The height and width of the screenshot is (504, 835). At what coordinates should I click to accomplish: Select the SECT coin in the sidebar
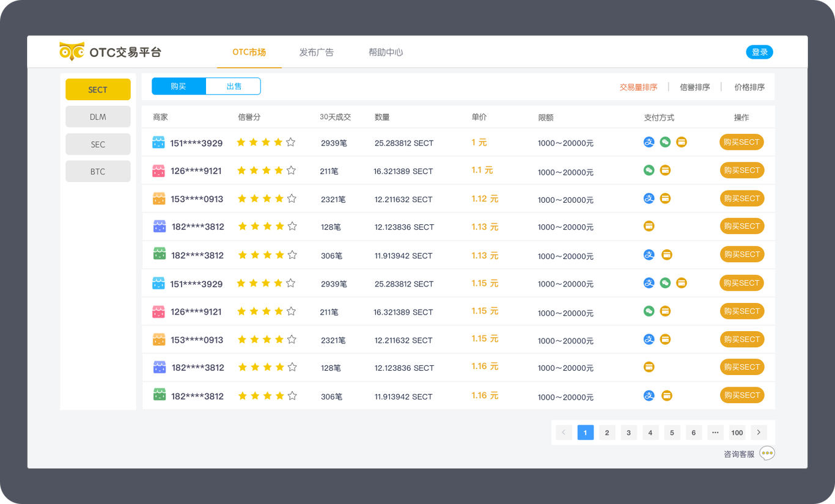pyautogui.click(x=98, y=89)
